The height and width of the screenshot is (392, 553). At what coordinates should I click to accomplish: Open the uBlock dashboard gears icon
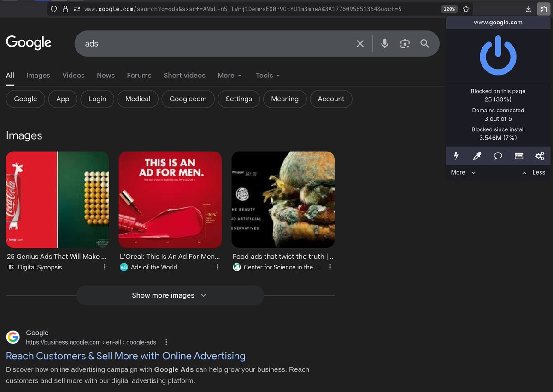click(x=540, y=156)
